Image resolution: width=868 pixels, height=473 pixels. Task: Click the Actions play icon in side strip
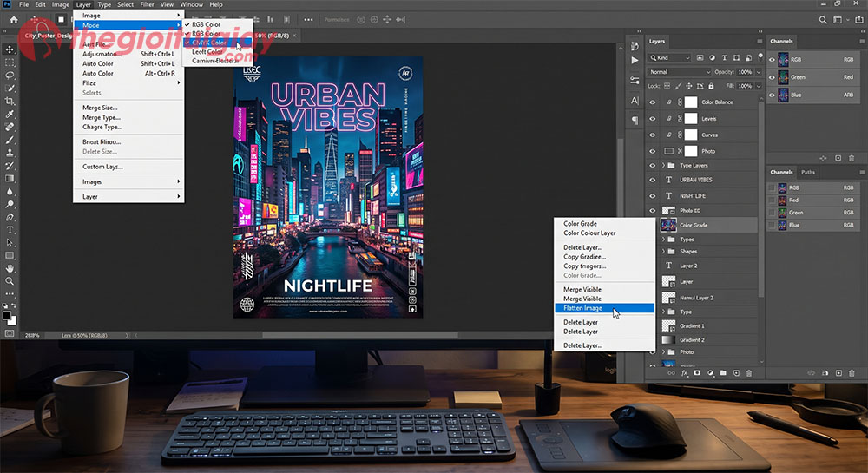coord(635,60)
